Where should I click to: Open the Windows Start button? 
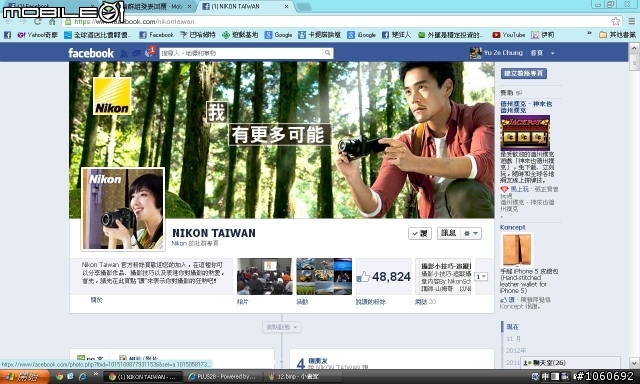tap(24, 377)
